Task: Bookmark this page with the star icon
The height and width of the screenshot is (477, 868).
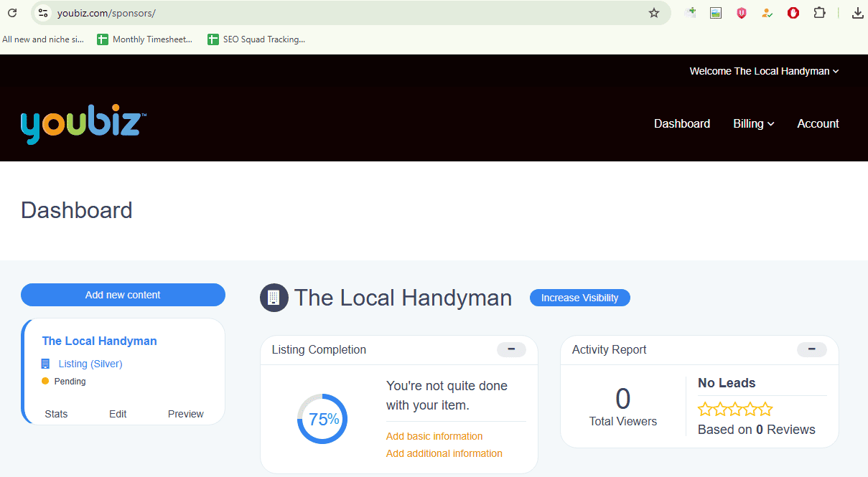Action: pyautogui.click(x=653, y=13)
